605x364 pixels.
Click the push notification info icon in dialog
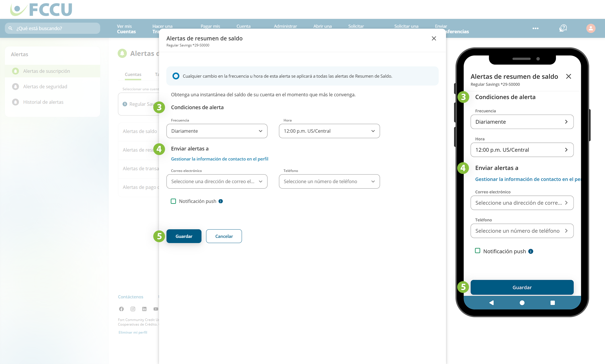pyautogui.click(x=221, y=201)
